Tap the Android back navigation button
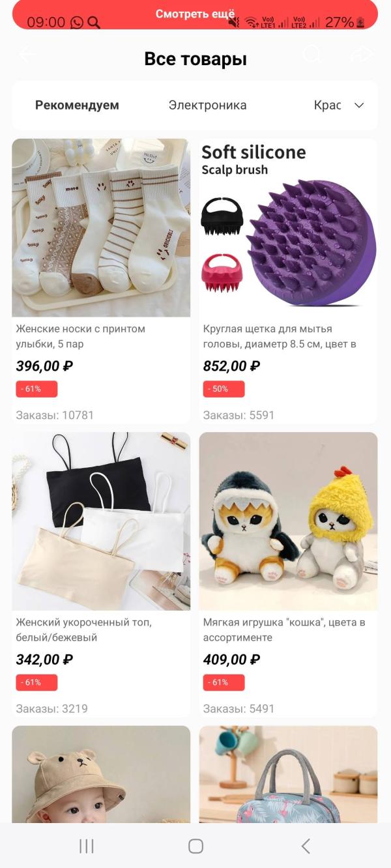Screen dimensions: 391x868 point(305,846)
